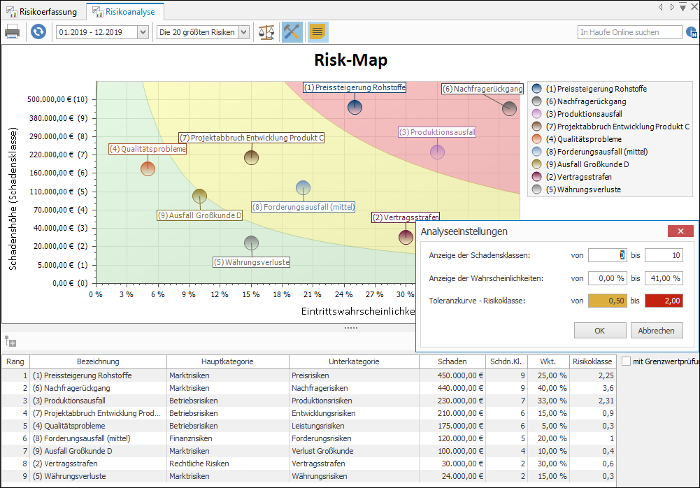Select the '(3) Produktionsausfall' table row
The width and height of the screenshot is (700, 488).
[308, 400]
